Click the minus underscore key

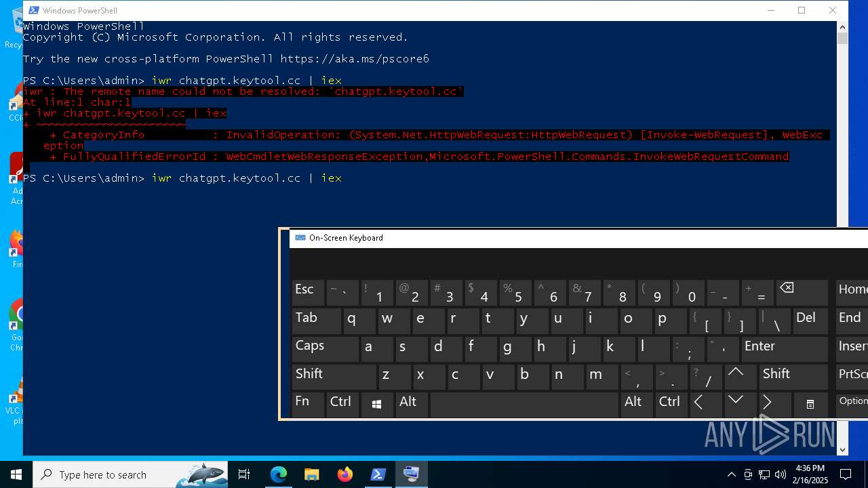click(723, 293)
